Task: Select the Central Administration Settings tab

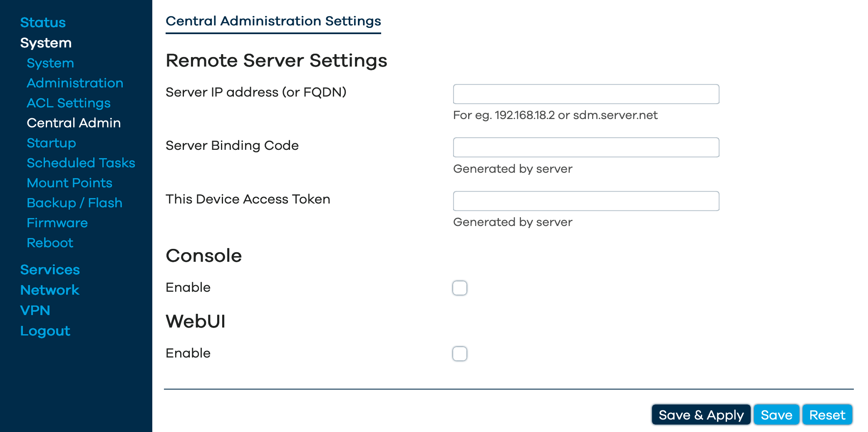Action: click(273, 21)
